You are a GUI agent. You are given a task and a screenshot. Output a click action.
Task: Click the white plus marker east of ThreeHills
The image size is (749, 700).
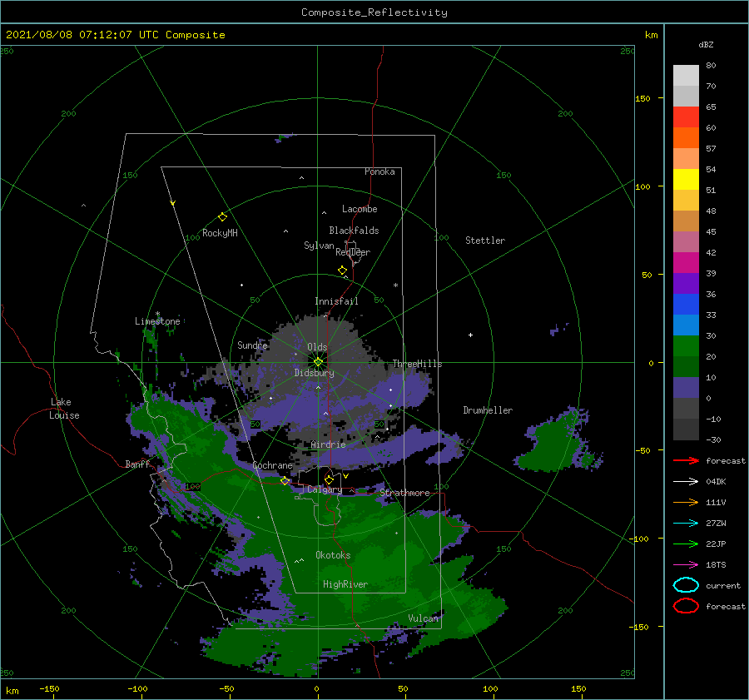(470, 335)
